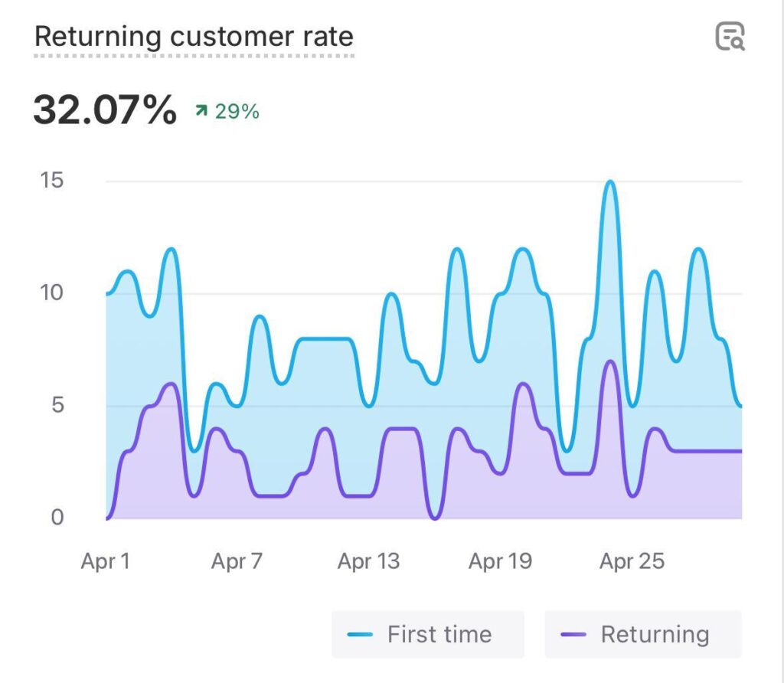
Task: Open the Returning customer rate title link
Action: pos(194,37)
